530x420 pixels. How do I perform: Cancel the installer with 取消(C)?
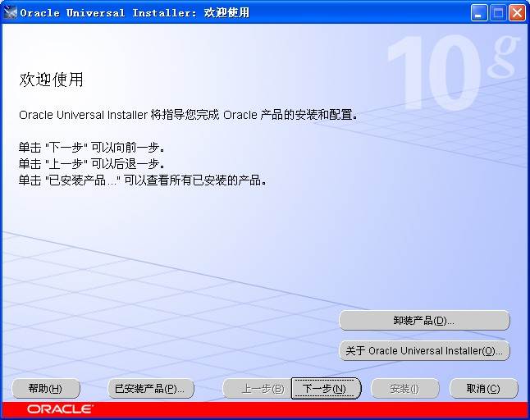(484, 389)
